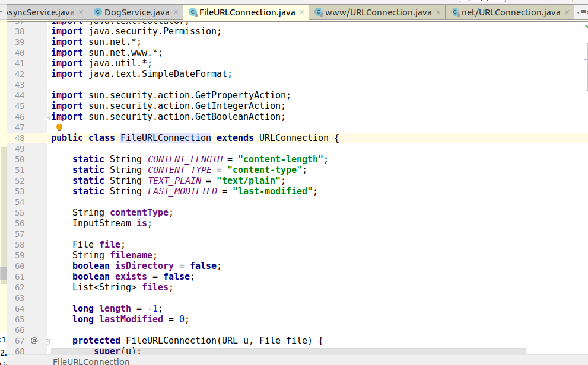588x365 pixels.
Task: Click the java.util.* import on line 41
Action: pyautogui.click(x=117, y=63)
